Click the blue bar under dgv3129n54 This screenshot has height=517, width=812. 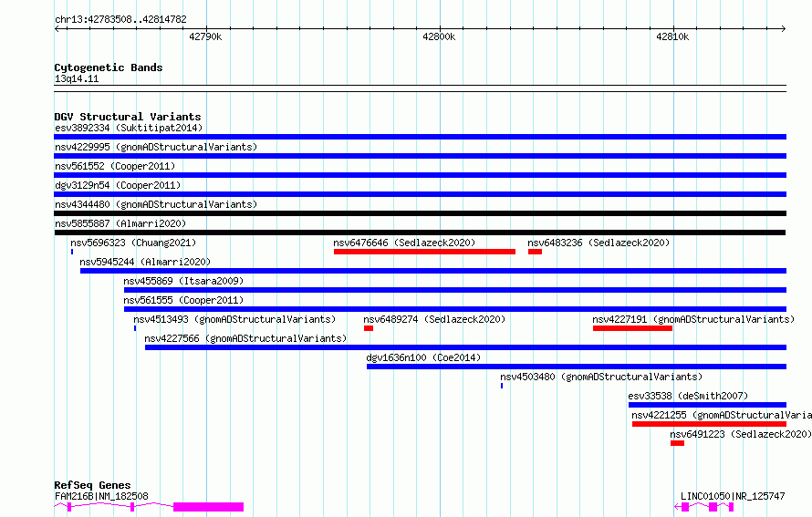coord(421,194)
